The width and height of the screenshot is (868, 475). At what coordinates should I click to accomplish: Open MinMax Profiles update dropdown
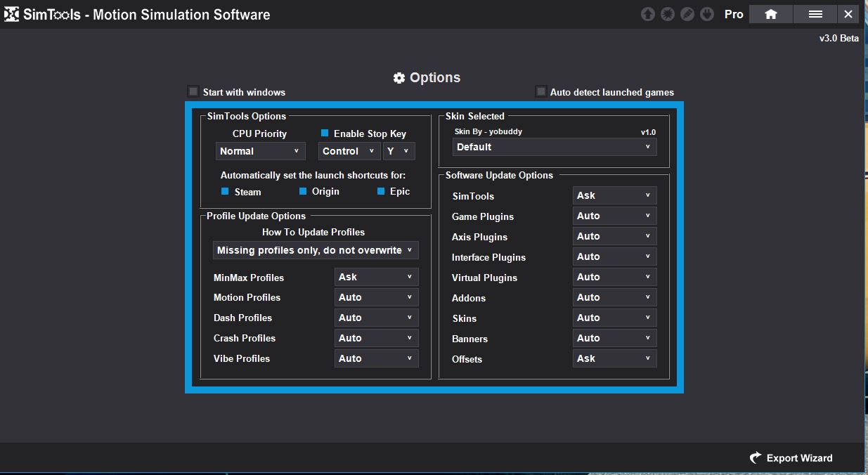point(376,277)
